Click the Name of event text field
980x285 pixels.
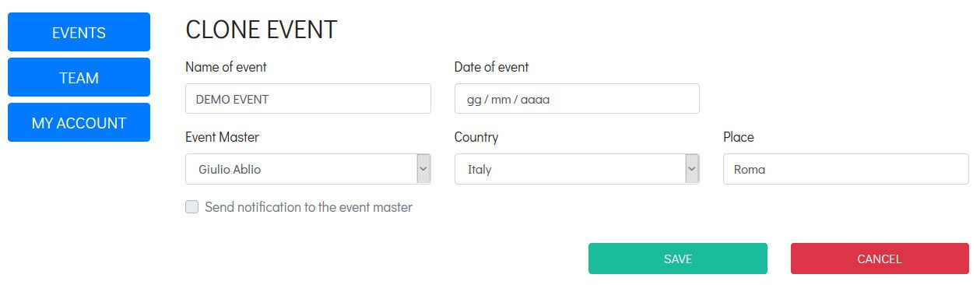pyautogui.click(x=308, y=99)
